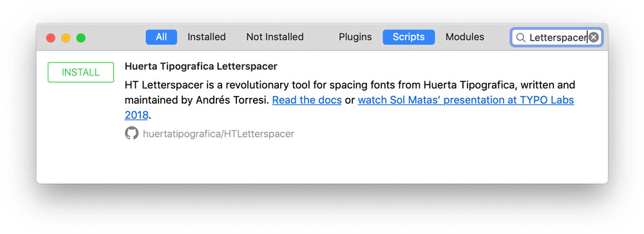The width and height of the screenshot is (644, 234).
Task: Close the Plugin Manager window
Action: tap(50, 38)
